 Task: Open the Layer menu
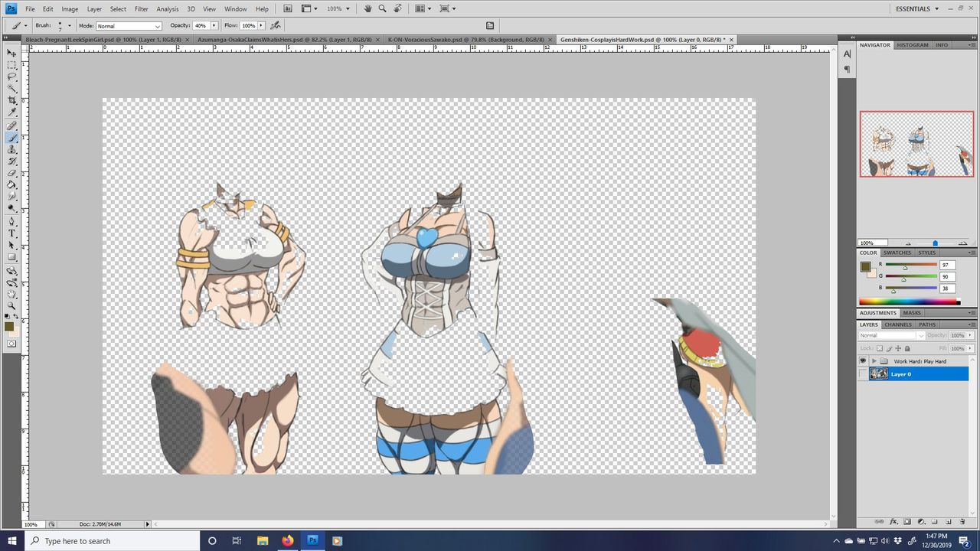point(94,8)
